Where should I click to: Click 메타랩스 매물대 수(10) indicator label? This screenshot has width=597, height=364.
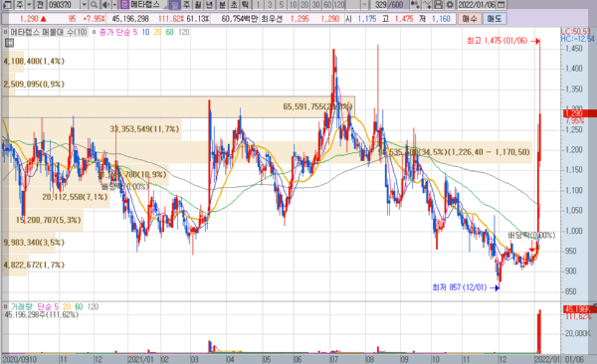pos(49,32)
